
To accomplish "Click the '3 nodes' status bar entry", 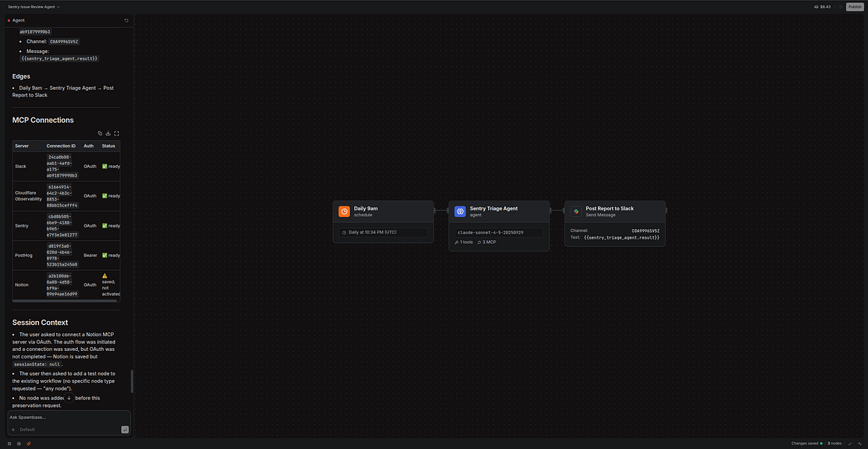I will 834,444.
